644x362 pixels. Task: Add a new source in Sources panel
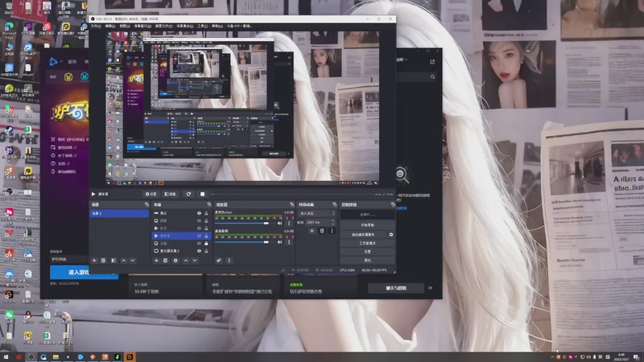(x=156, y=261)
